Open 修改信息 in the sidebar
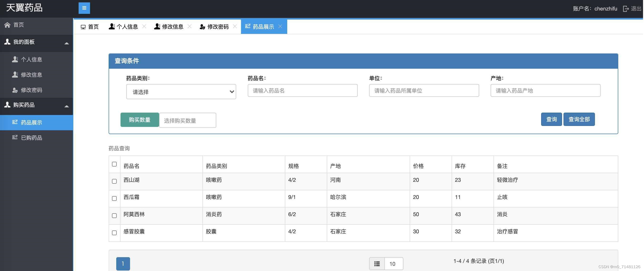This screenshot has width=644, height=271. point(36,75)
